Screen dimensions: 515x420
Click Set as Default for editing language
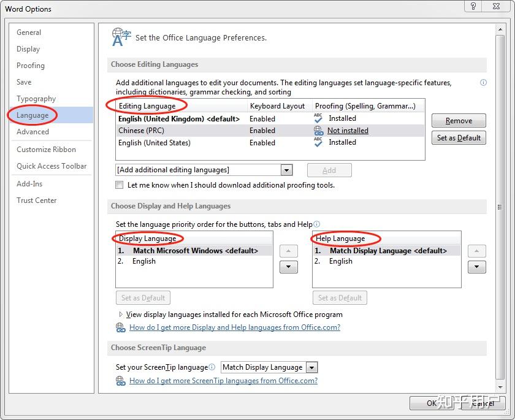459,138
